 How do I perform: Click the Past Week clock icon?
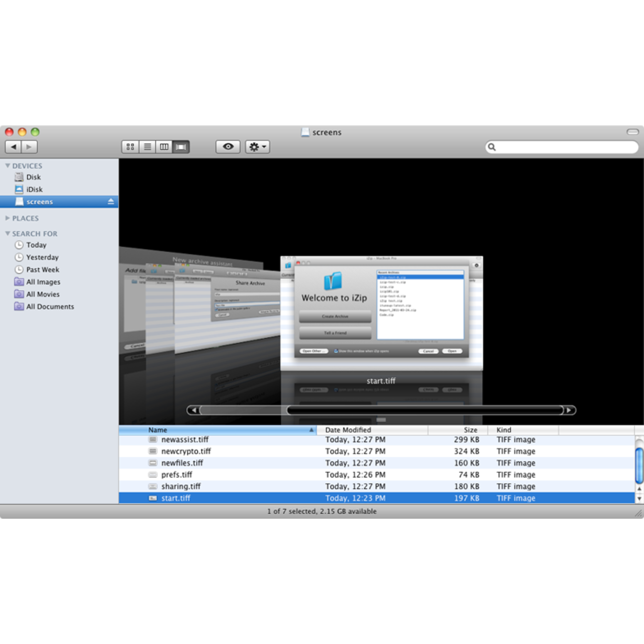coord(19,270)
